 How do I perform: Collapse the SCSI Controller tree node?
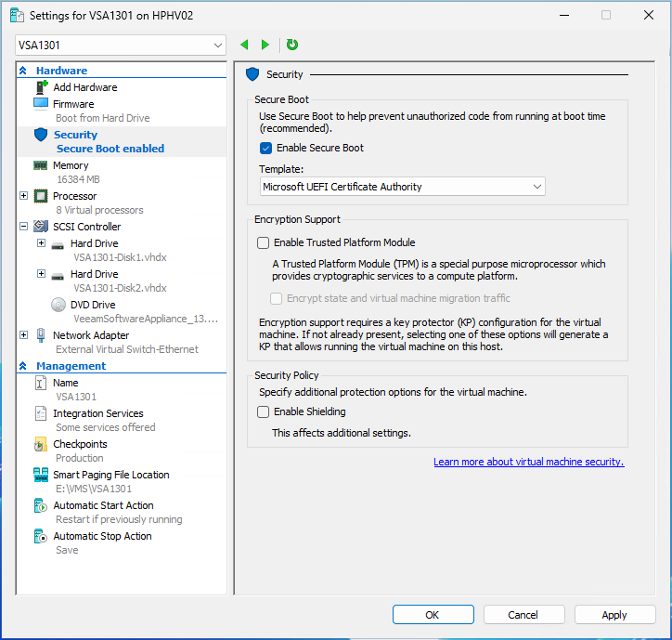[x=24, y=227]
